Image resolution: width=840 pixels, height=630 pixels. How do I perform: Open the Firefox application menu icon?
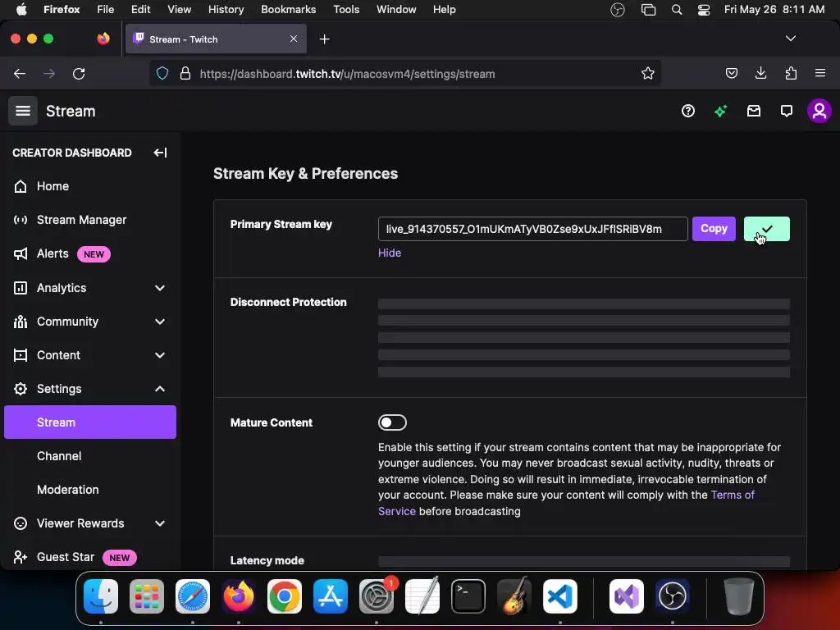(820, 73)
